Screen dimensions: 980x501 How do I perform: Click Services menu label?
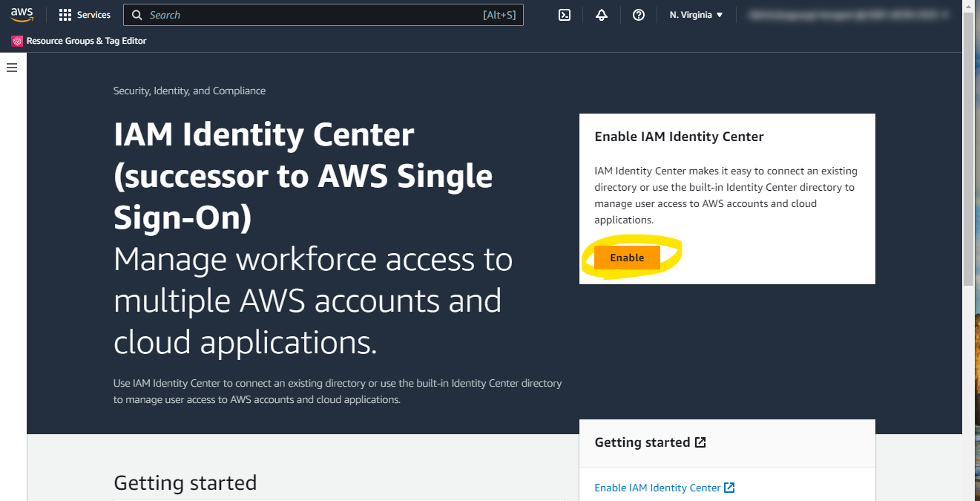pos(93,15)
